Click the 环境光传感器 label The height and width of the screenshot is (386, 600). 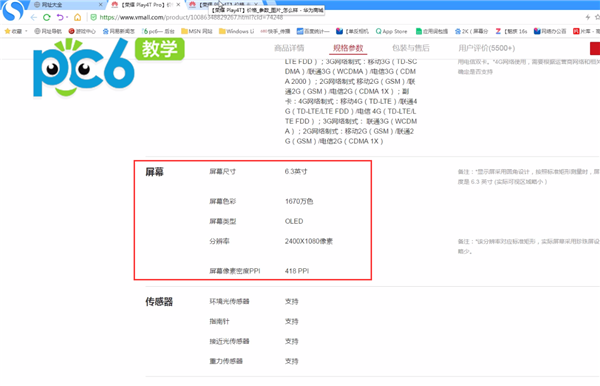coord(229,301)
